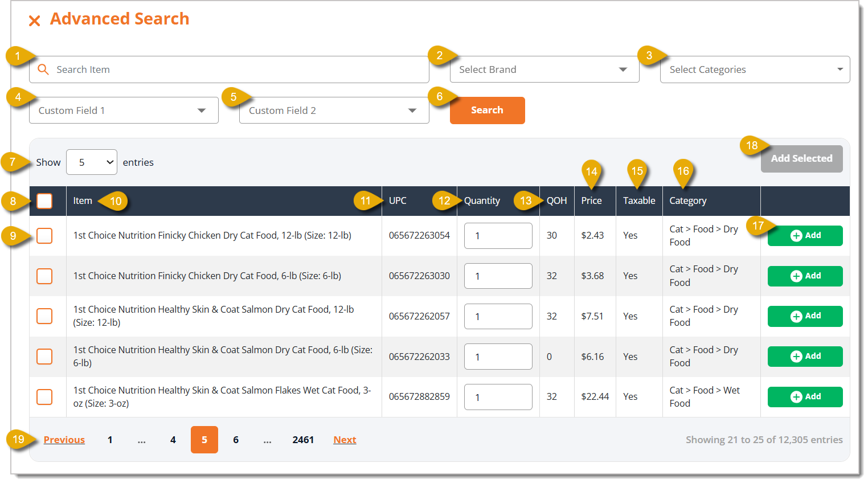Tick the select-all checkbox in table header
The image size is (868, 483).
click(x=44, y=201)
